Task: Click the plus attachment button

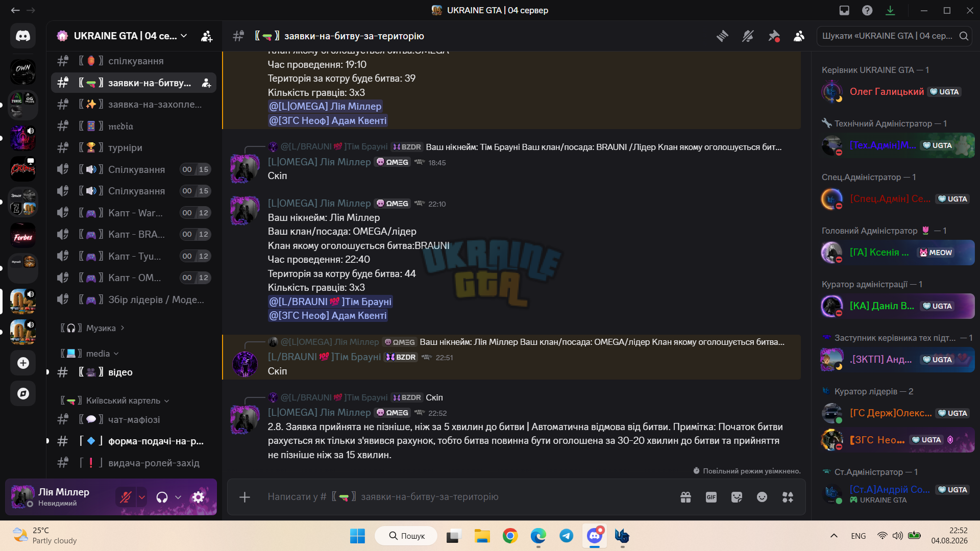Action: [x=245, y=497]
